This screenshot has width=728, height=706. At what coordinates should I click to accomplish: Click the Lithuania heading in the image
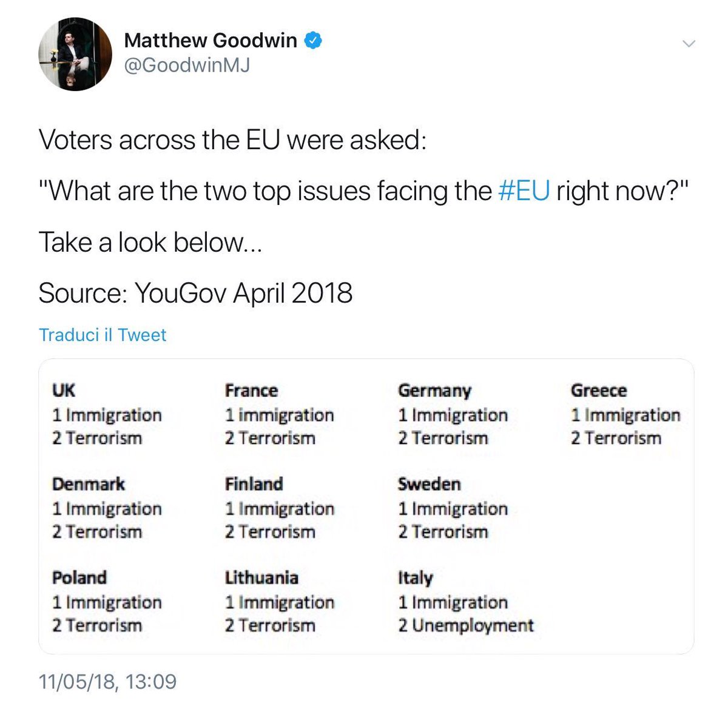pyautogui.click(x=261, y=577)
